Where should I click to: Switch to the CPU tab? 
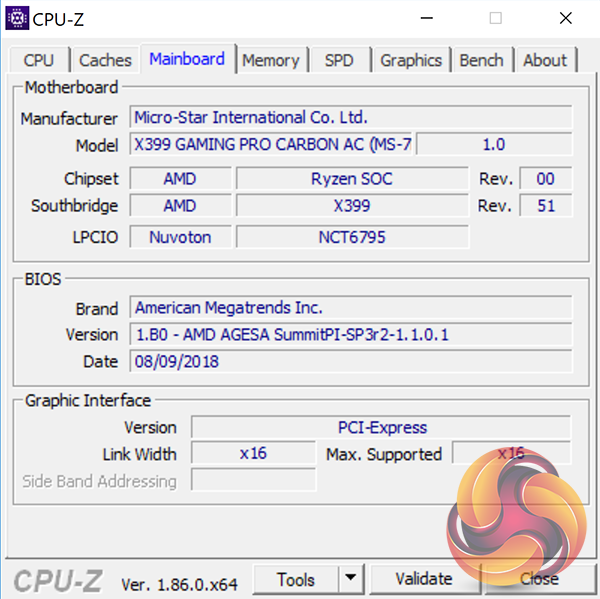point(39,60)
